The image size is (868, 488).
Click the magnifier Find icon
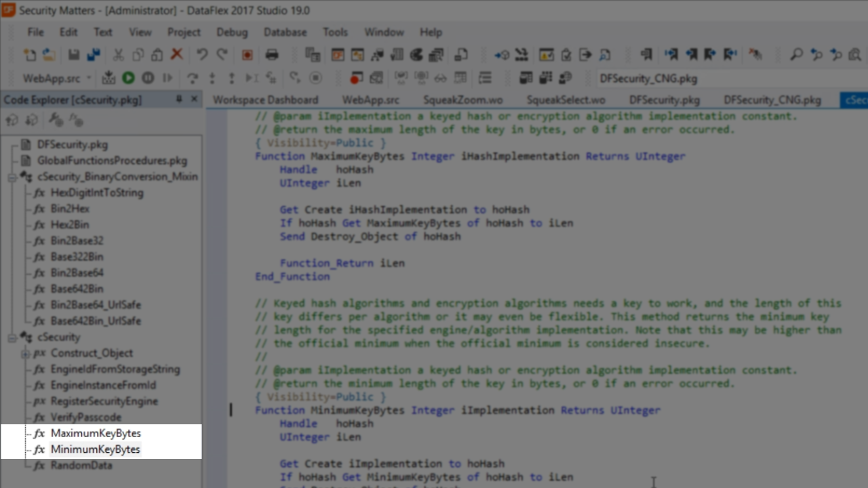(797, 55)
